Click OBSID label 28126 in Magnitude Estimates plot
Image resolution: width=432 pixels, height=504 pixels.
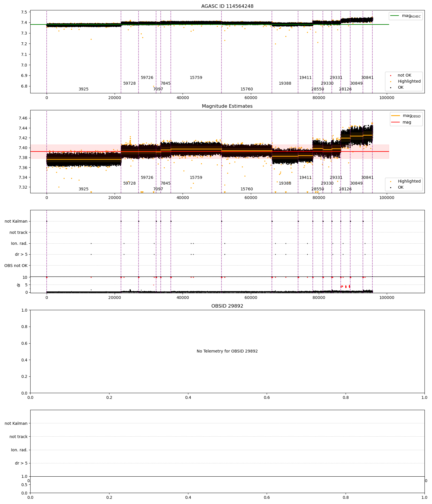tap(345, 189)
